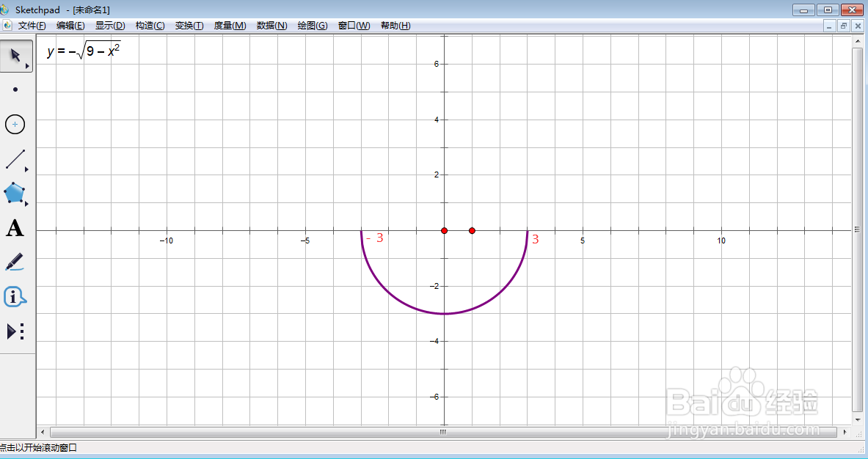Viewport: 868px width, 459px height.
Task: Click the vertical scrollbar up arrow
Action: (x=858, y=41)
